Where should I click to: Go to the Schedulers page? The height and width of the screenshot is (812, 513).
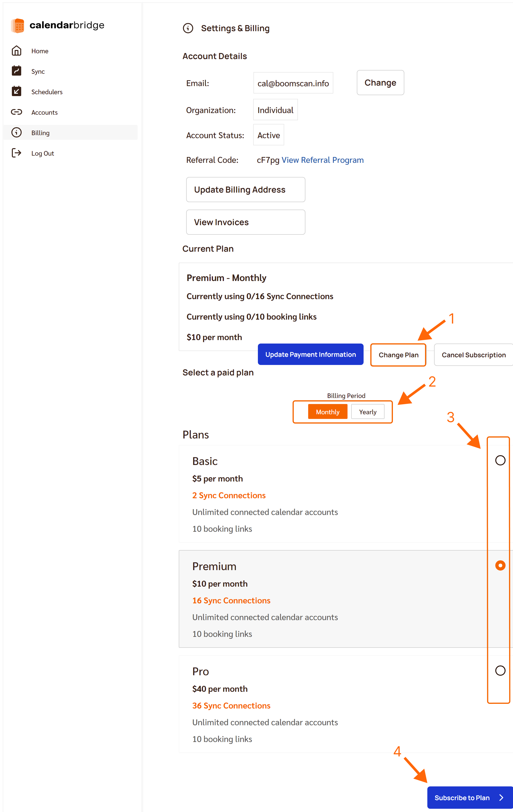71,92
